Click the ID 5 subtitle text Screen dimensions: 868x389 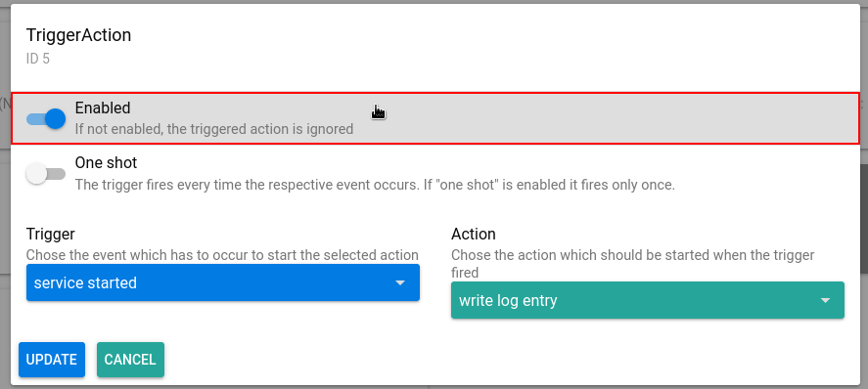click(37, 59)
